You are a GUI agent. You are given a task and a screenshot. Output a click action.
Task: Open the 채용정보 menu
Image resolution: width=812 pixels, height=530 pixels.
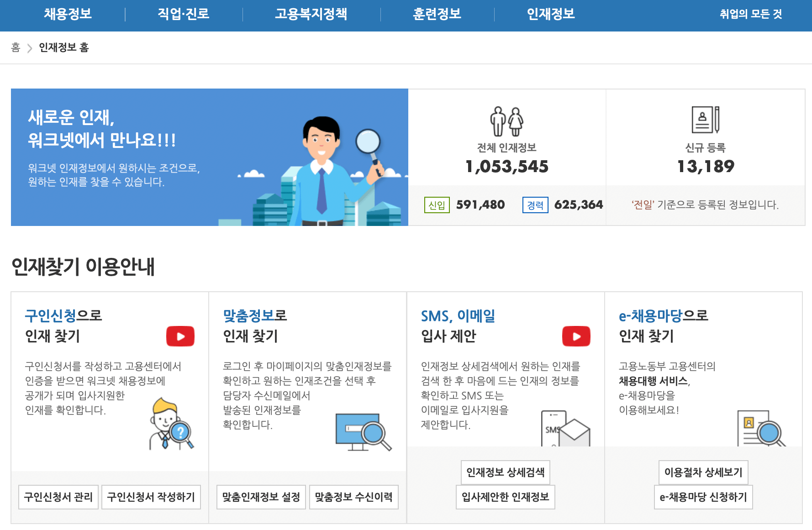click(68, 14)
